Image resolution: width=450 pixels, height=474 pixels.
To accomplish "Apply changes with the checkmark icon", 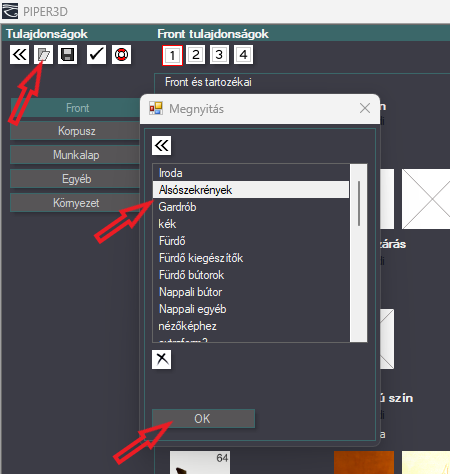I will point(96,54).
